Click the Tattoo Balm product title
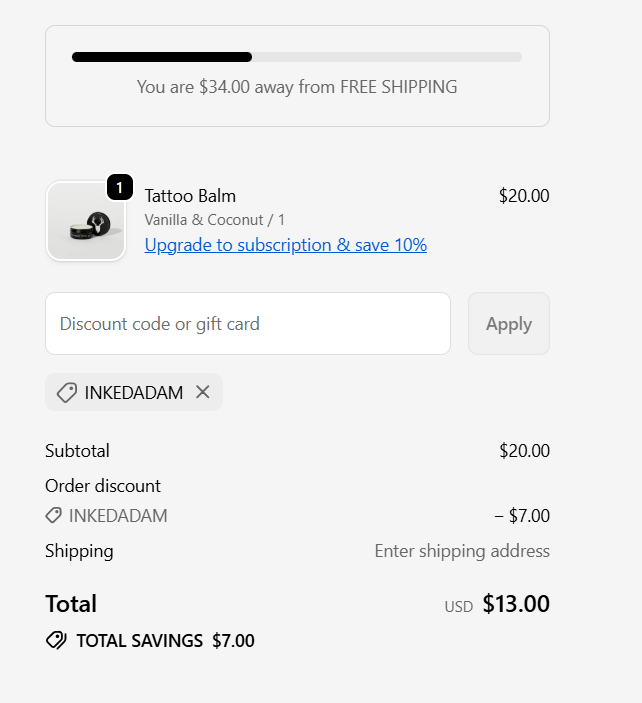 click(x=190, y=195)
